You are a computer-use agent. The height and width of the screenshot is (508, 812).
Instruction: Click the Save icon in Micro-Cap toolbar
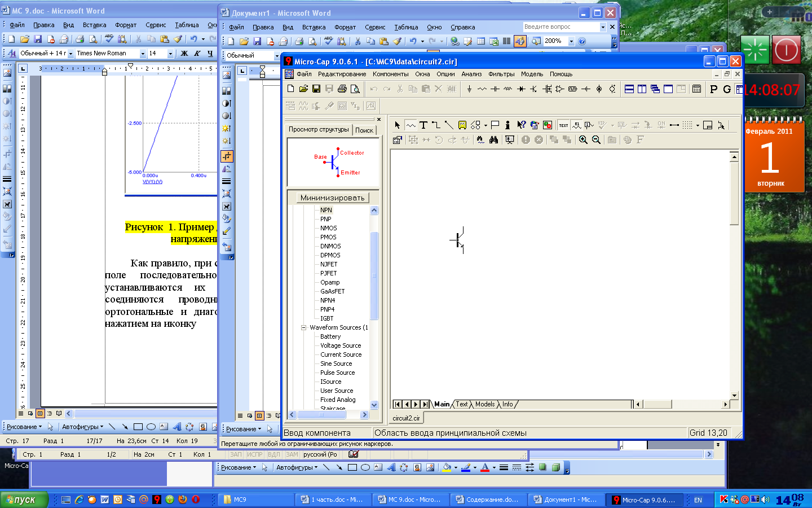coord(316,89)
